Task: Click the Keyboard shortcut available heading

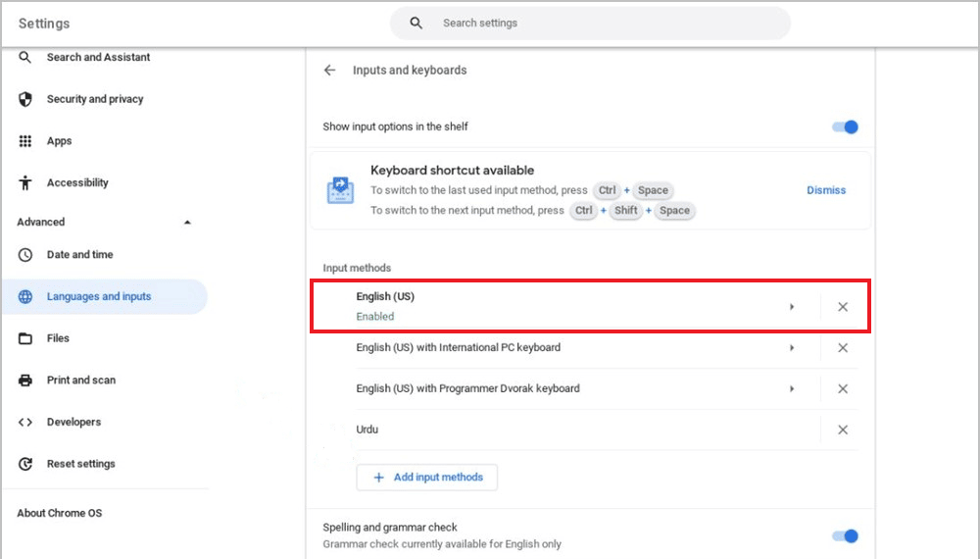Action: [453, 170]
